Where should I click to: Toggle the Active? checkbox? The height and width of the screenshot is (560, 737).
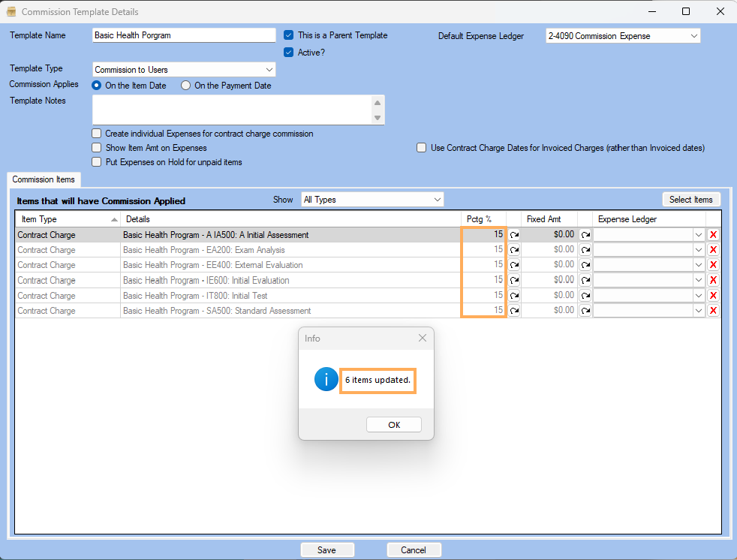pos(289,53)
